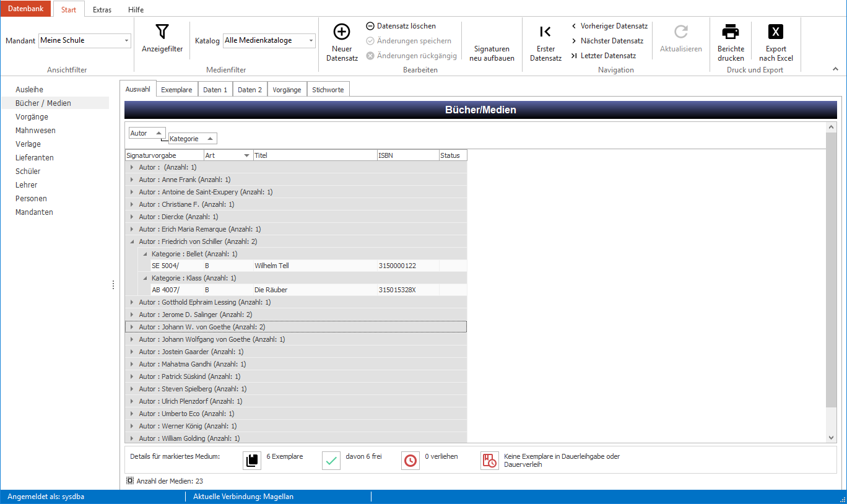
Task: Expand the Umberto Eco group
Action: click(x=131, y=414)
